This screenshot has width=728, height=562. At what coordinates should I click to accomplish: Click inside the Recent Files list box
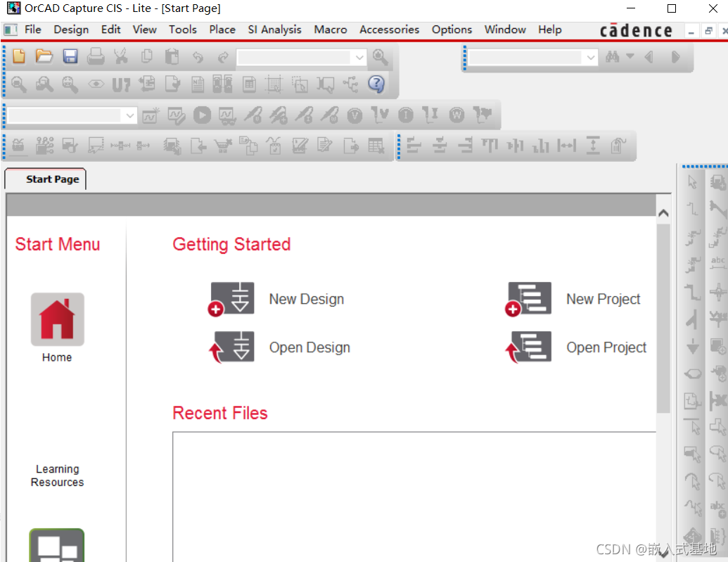coord(414,497)
